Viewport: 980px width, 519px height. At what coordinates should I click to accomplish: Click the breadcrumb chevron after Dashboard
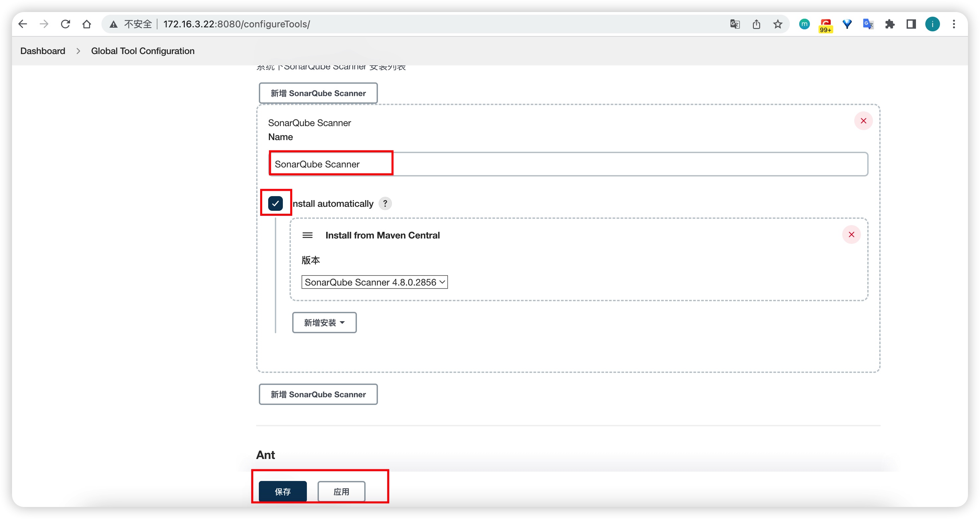78,51
